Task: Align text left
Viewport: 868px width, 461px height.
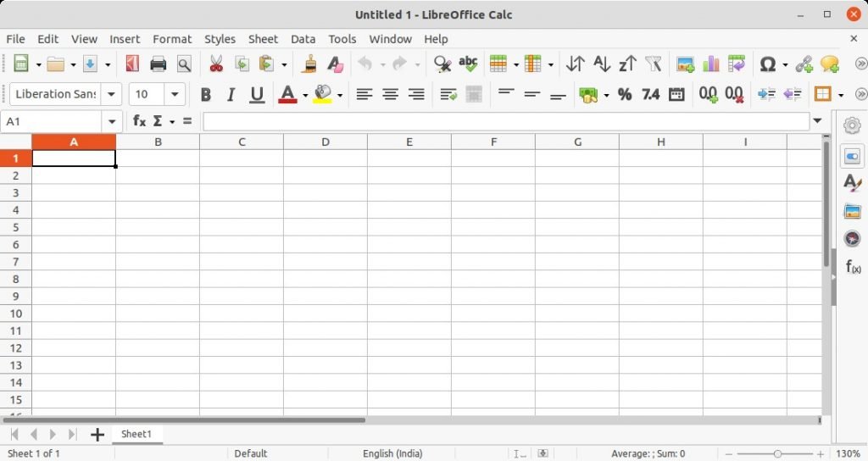Action: [x=364, y=94]
